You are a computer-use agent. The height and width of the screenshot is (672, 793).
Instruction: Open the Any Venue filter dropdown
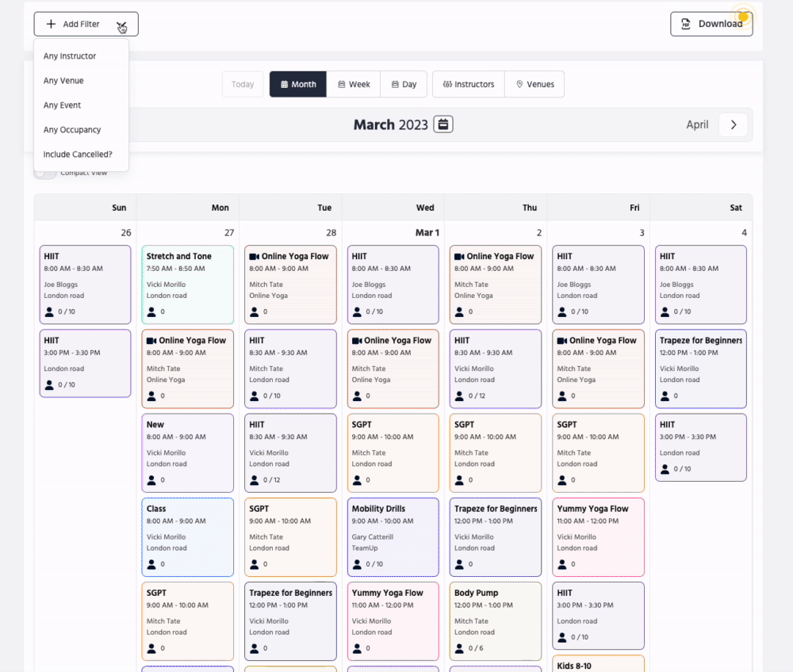pos(63,81)
